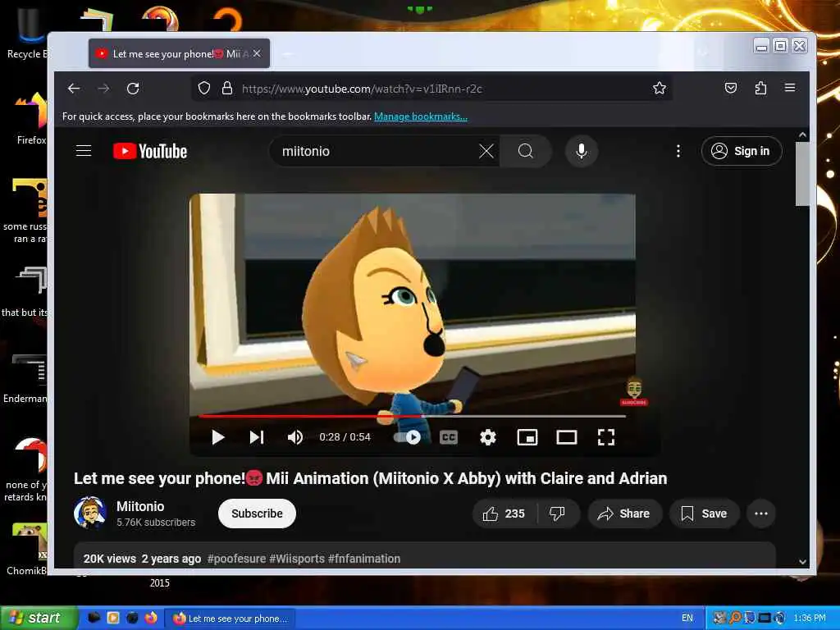
Task: Reload the page with the refresh icon
Action: (x=133, y=89)
